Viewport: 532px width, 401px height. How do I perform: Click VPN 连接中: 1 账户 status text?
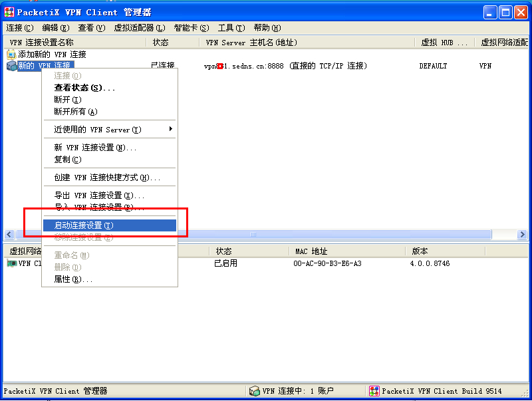click(297, 391)
